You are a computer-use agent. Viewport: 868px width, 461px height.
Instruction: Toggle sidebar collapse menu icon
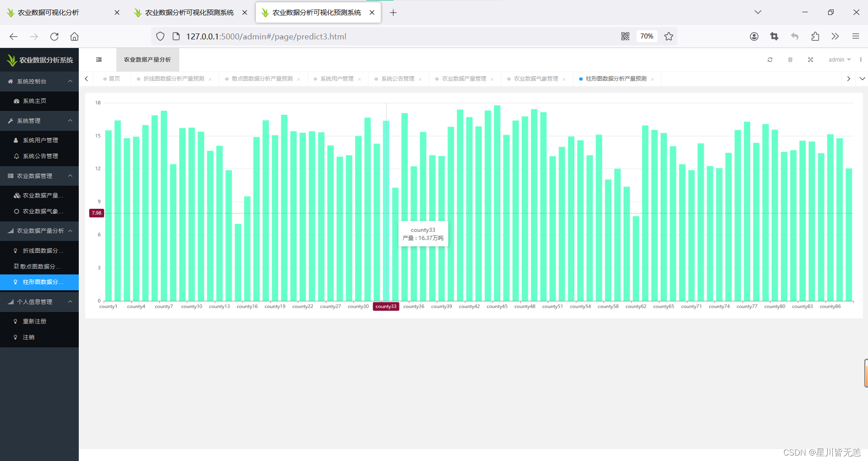click(99, 59)
